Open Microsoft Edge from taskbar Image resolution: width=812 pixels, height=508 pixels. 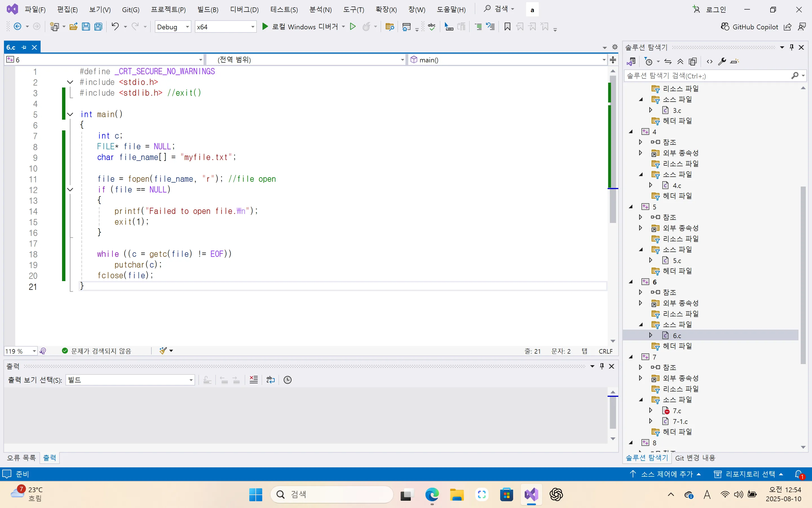(432, 494)
